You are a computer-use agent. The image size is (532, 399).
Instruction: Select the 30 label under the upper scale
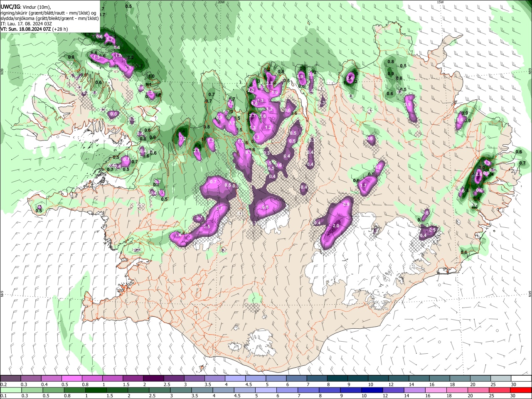[513, 384]
